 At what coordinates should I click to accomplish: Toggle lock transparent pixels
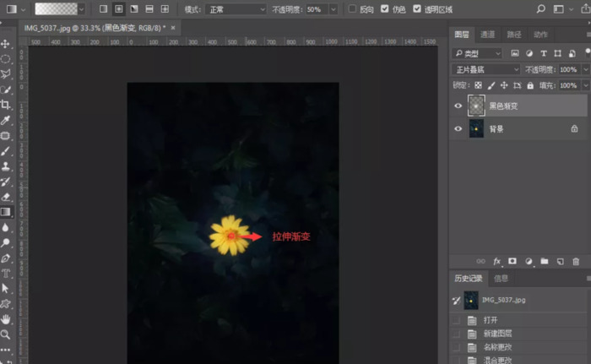(x=478, y=85)
